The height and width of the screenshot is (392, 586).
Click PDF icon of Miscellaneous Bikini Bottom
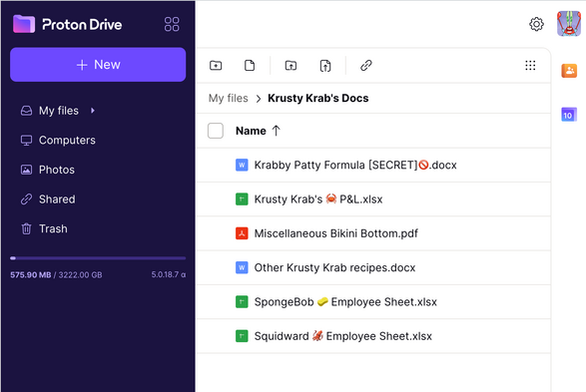242,233
